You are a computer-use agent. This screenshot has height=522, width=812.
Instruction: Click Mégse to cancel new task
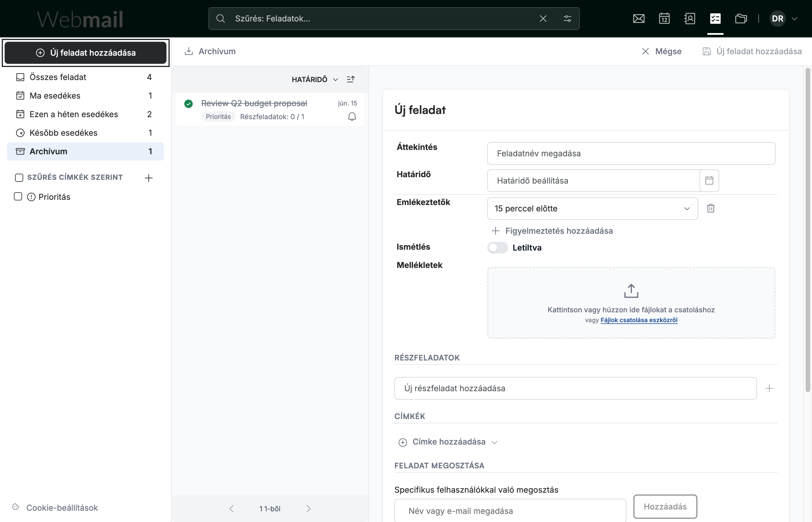(x=661, y=51)
